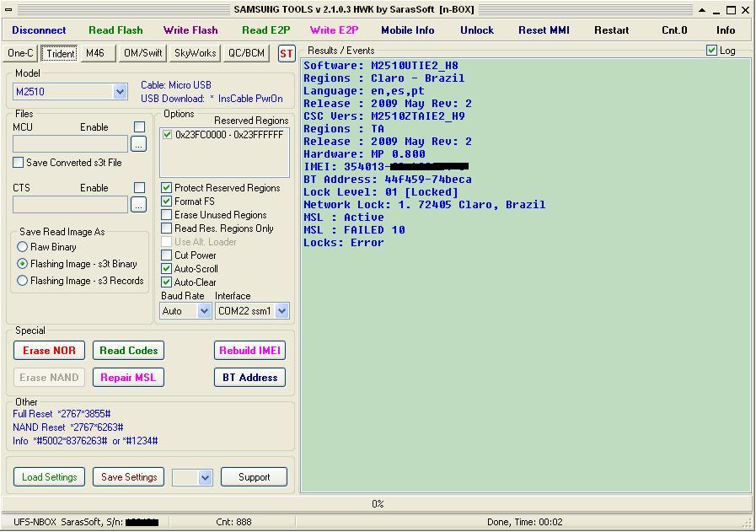Click the Unlock toolbar command
The image size is (756, 532).
[x=477, y=30]
